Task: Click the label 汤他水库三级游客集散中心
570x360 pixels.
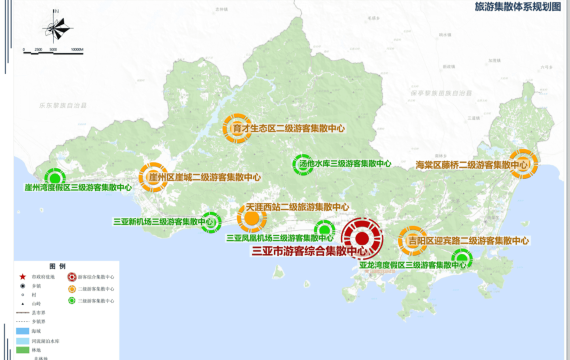Action: [x=345, y=164]
